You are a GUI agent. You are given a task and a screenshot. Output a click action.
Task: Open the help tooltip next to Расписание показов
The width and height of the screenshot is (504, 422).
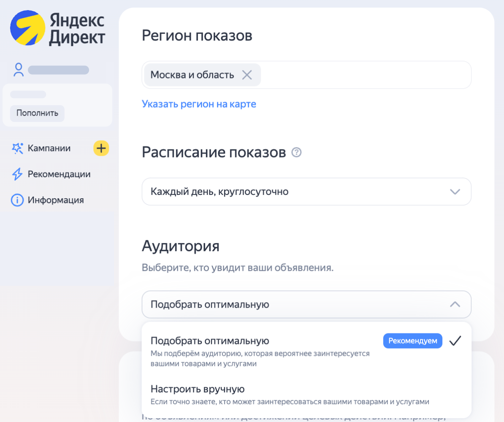coord(296,152)
